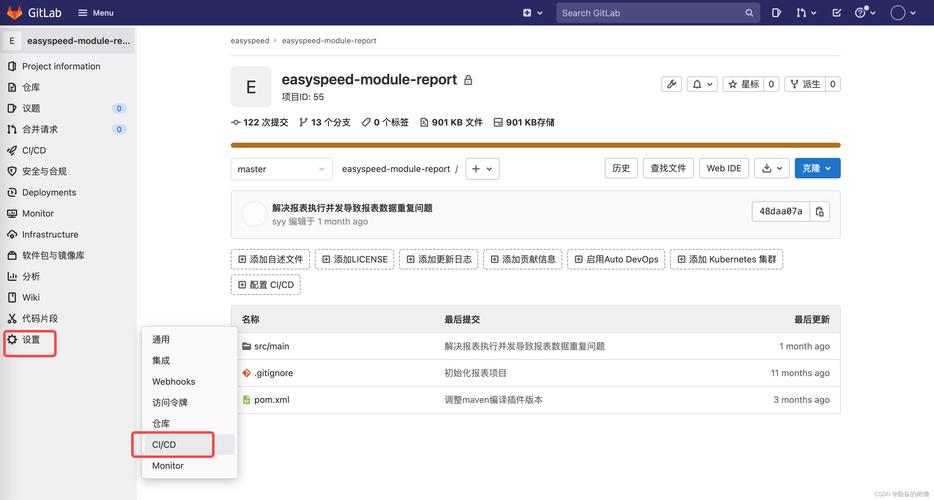Open the src/main folder
Viewport: 934px width, 500px height.
pyautogui.click(x=271, y=346)
